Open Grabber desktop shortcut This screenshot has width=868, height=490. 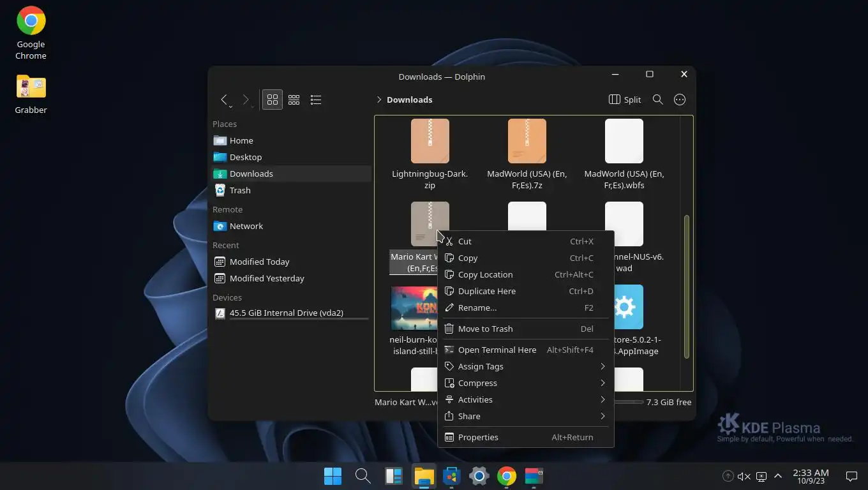coord(31,94)
